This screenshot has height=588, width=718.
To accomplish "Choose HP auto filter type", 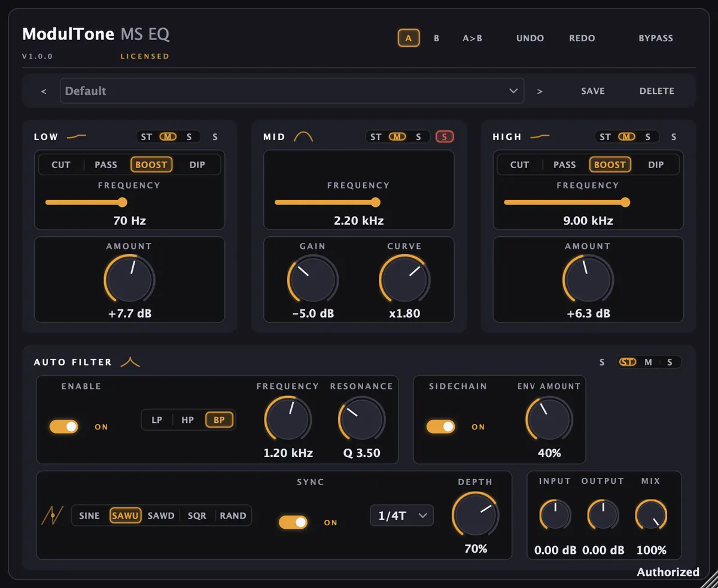I will pyautogui.click(x=188, y=420).
